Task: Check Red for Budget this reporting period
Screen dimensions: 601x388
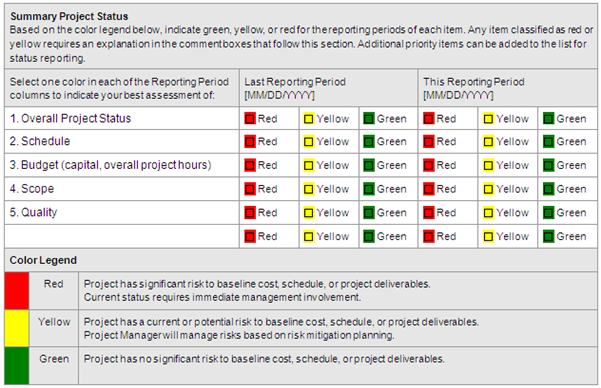Action: [429, 166]
